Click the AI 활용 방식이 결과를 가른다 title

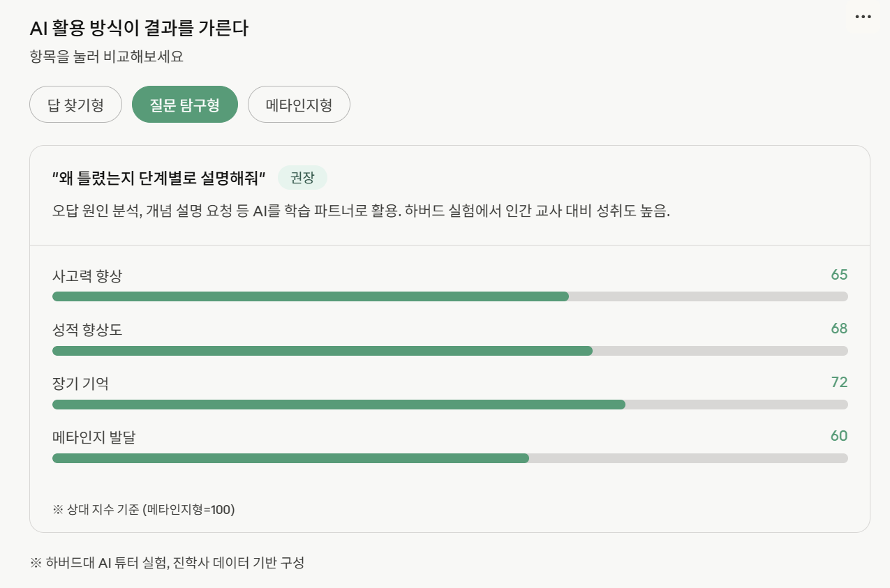(140, 29)
